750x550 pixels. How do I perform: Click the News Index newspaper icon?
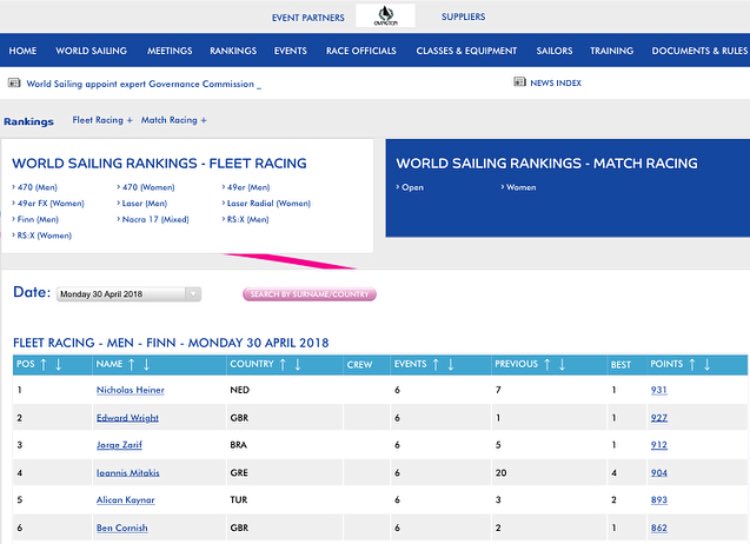point(519,82)
